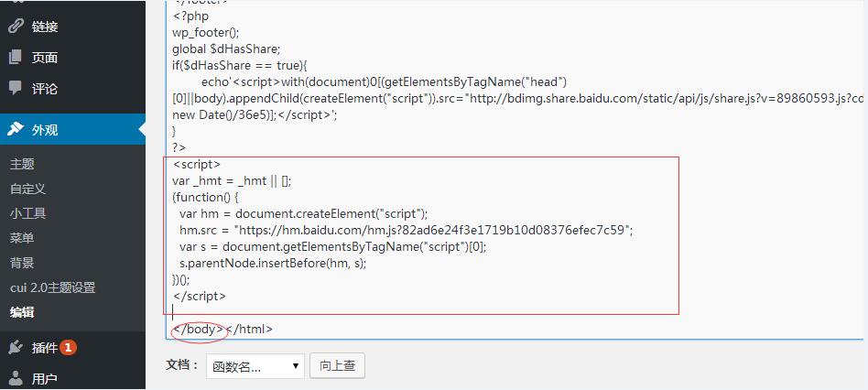Select 自定义 under the appearance menu
Screen dimensions: 868x390
[x=27, y=189]
